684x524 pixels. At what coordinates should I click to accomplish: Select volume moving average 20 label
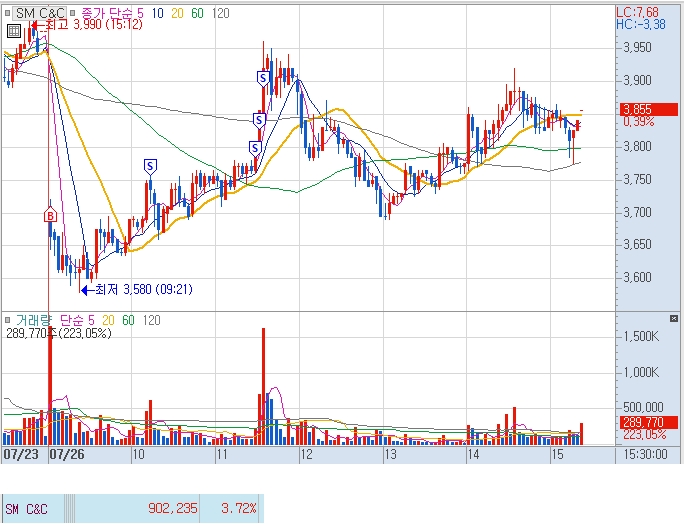108,320
